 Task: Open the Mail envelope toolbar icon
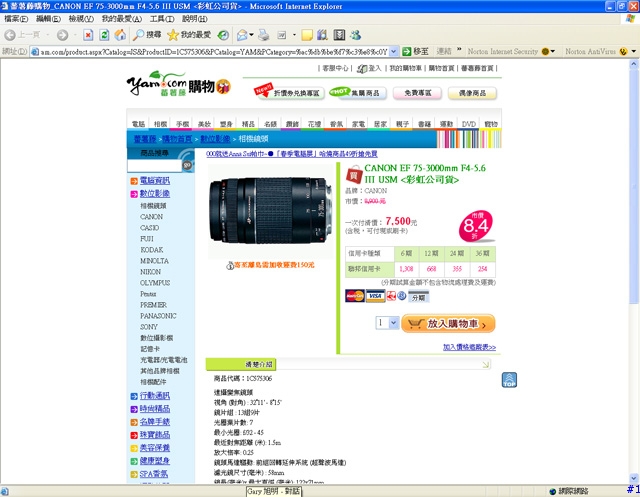(x=242, y=35)
